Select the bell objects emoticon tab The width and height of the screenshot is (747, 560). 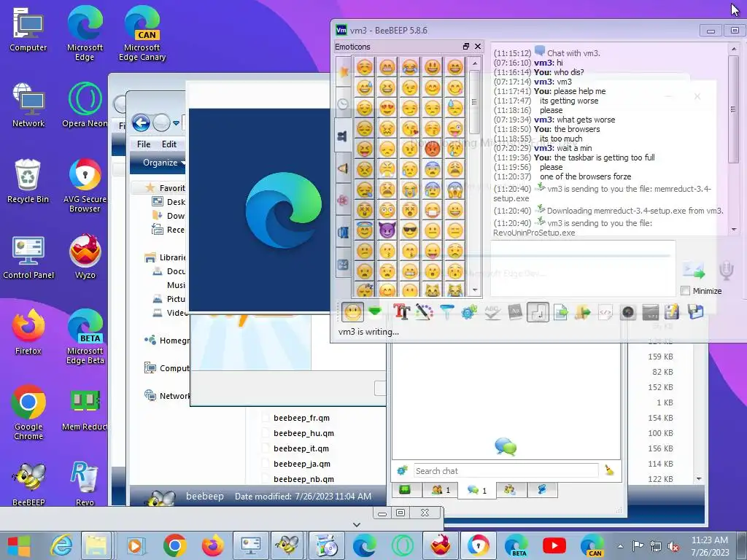click(343, 168)
